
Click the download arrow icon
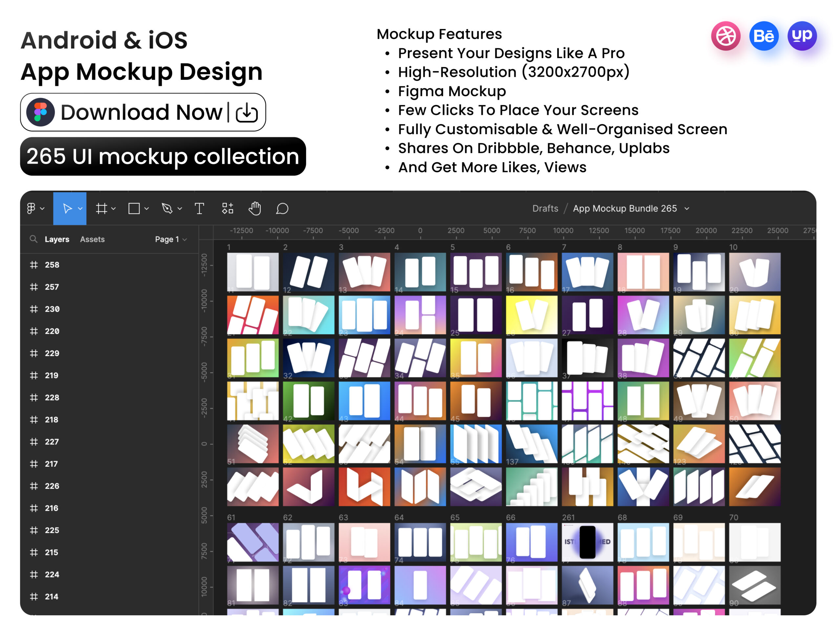[x=247, y=113]
